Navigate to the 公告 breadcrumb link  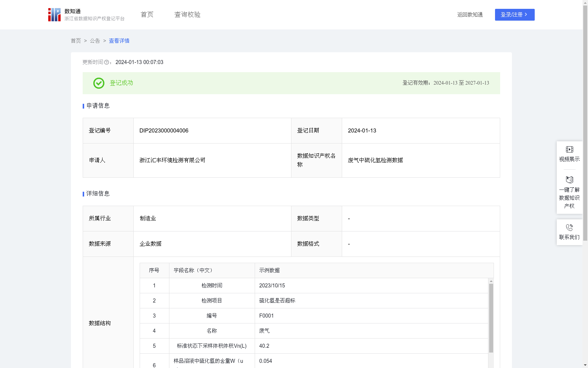point(95,41)
